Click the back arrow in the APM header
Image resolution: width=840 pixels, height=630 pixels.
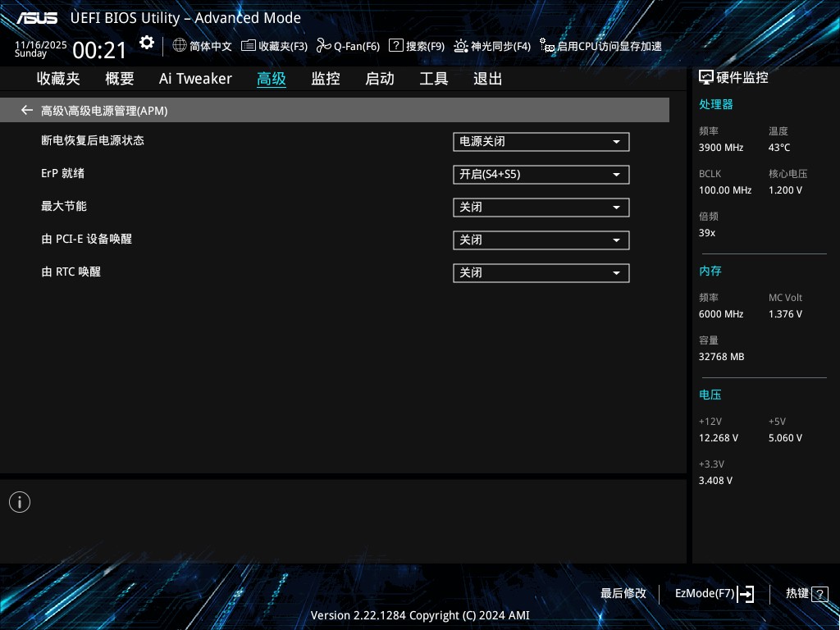pos(27,110)
